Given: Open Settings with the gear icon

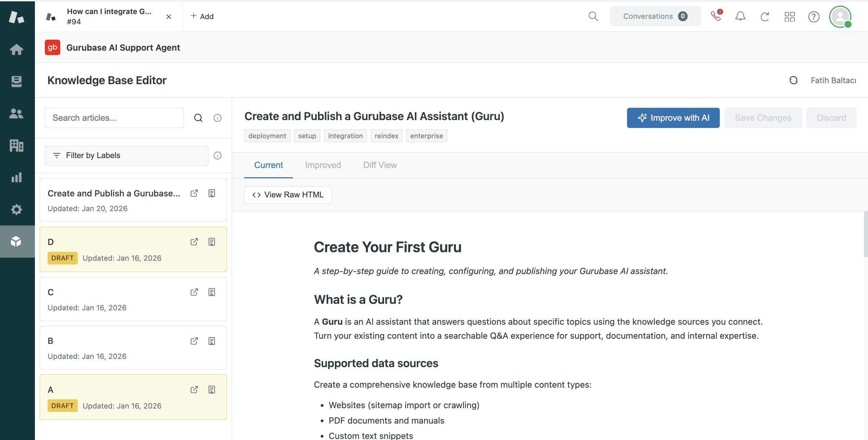Looking at the screenshot, I should (x=17, y=209).
